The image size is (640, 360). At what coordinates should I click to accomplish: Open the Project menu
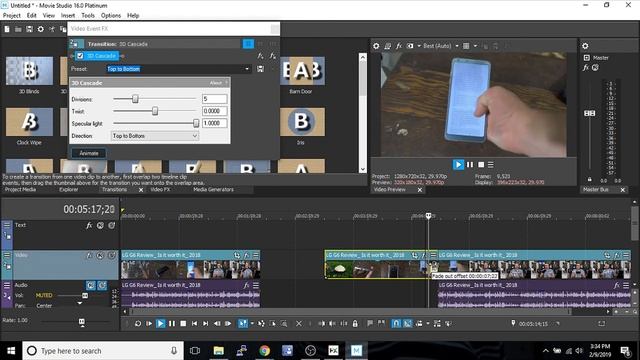pos(11,16)
